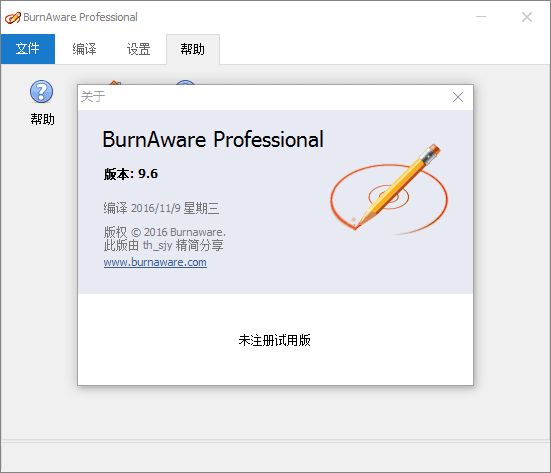Open the 设置 tab
The image size is (551, 473).
click(138, 49)
